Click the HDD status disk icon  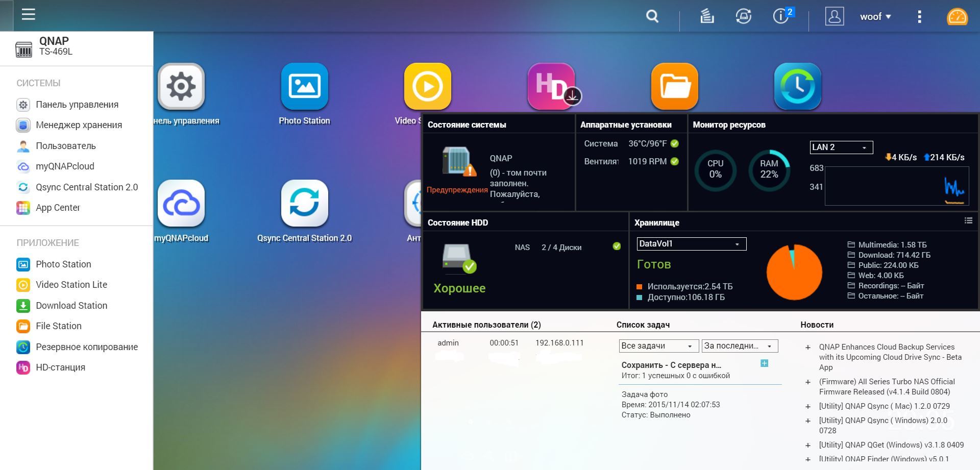(x=459, y=258)
